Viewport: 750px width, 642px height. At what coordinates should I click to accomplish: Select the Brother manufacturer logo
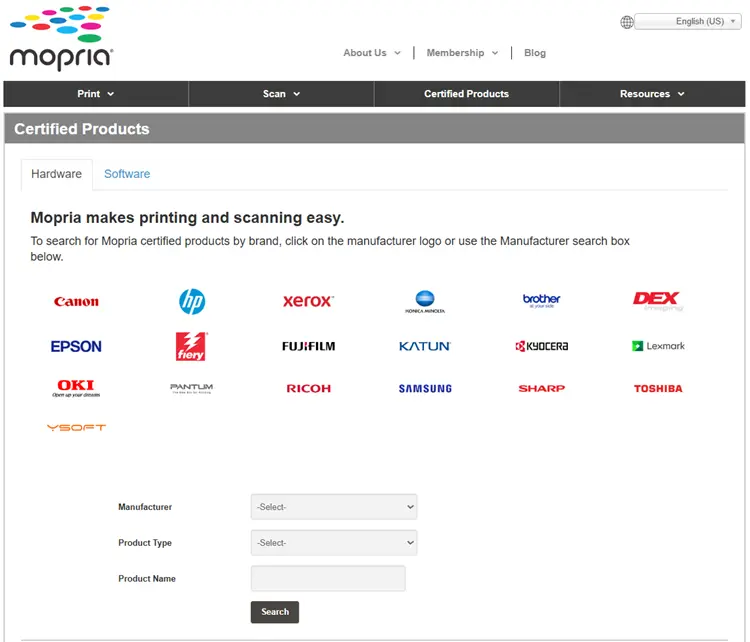[x=541, y=300]
